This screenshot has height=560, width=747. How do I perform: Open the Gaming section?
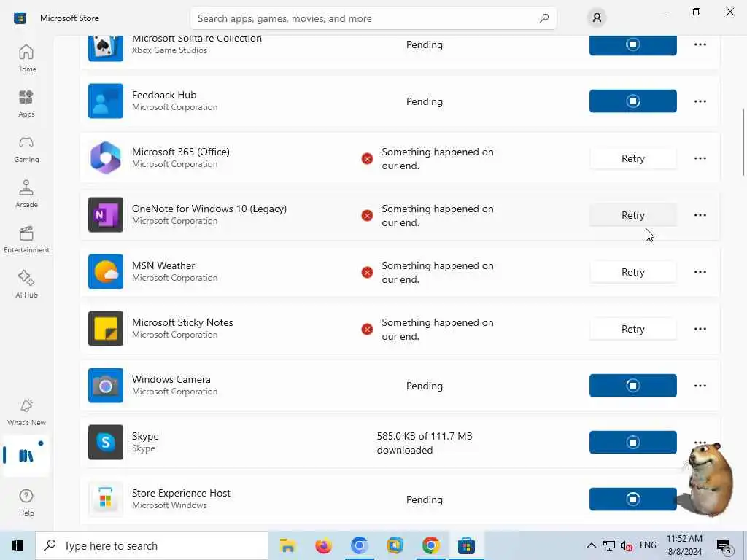point(26,149)
